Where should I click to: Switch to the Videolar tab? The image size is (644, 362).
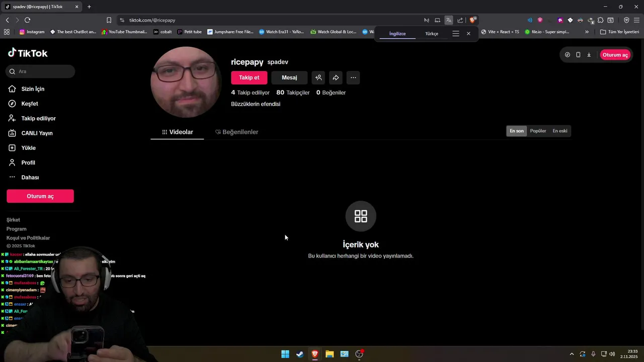177,132
